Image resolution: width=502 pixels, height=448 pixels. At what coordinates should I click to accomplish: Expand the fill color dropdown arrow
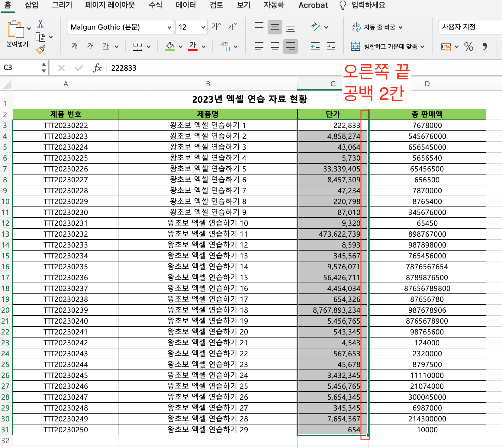181,47
